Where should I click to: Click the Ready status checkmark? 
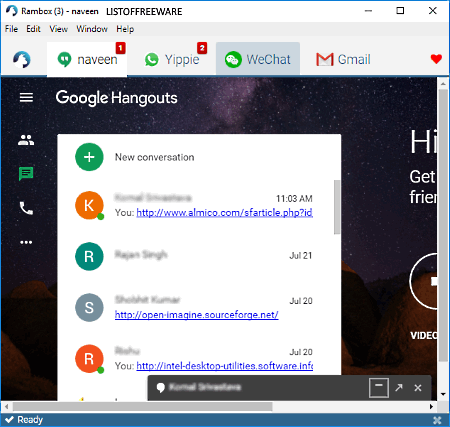[x=9, y=420]
